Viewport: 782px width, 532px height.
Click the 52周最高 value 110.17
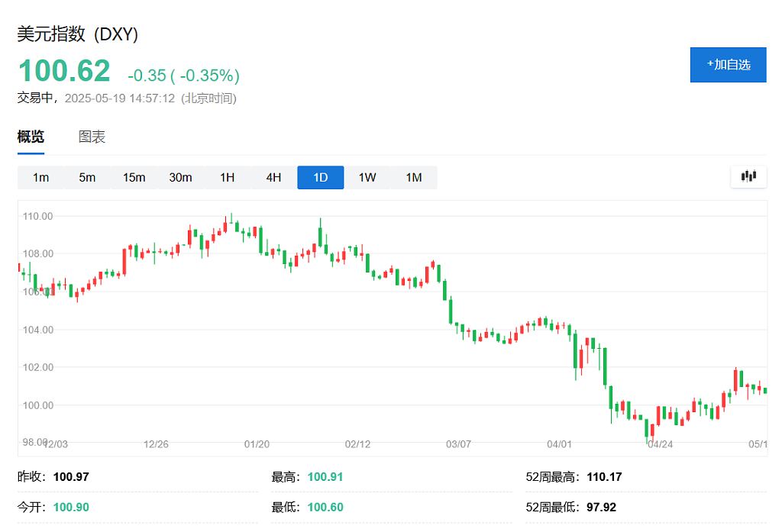point(605,477)
